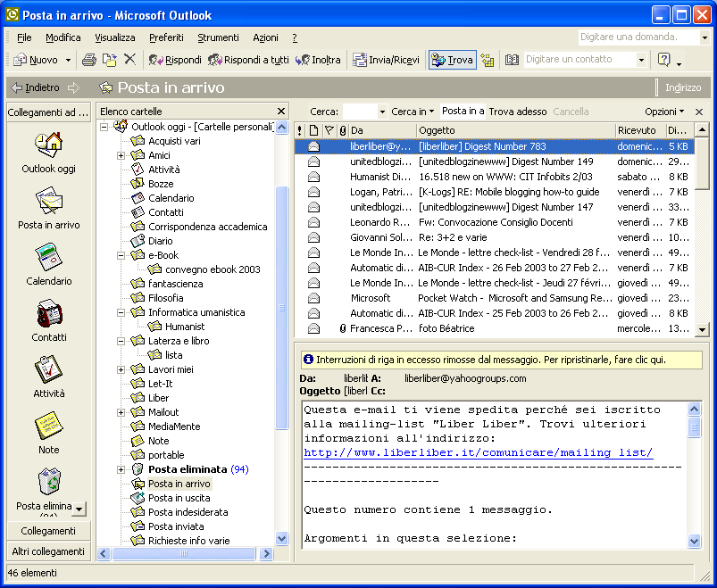Screen dimensions: 717x588
Task: Collapse the e-Book folder in the tree
Action: [x=121, y=255]
